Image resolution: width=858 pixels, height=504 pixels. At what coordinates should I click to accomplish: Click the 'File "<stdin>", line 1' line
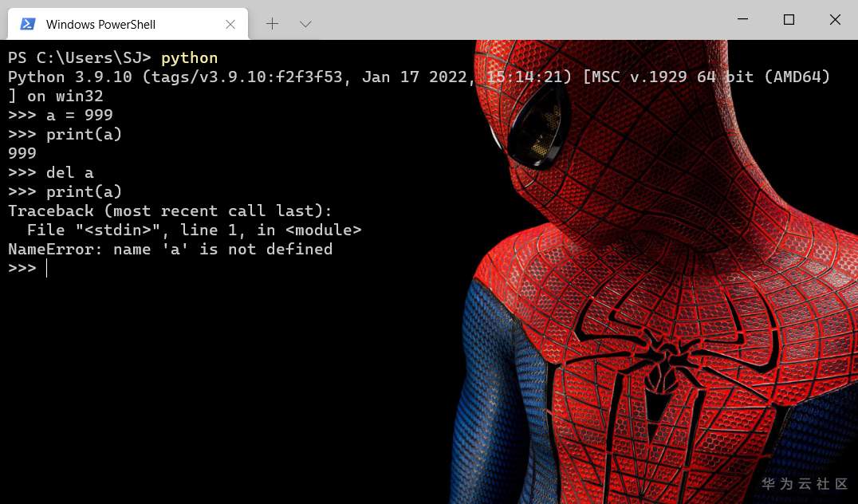[x=195, y=230]
